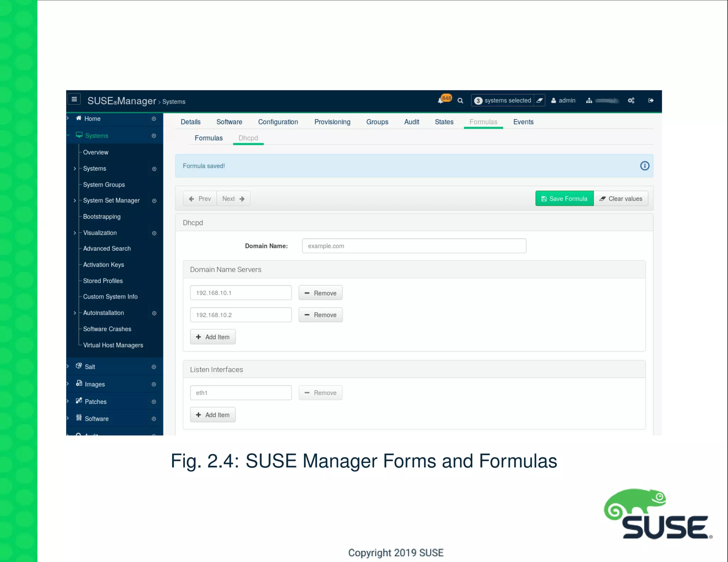Open System Groups in sidebar

point(104,184)
